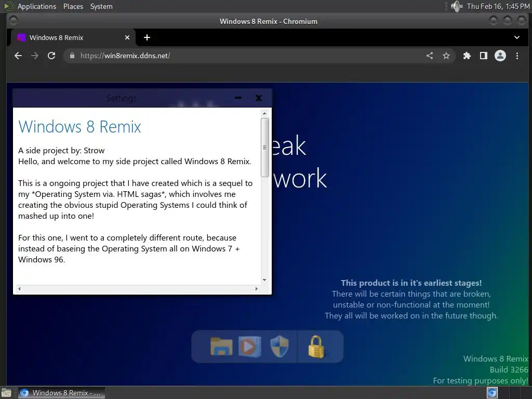The height and width of the screenshot is (399, 532).
Task: Toggle the browser side panel icon
Action: (484, 56)
